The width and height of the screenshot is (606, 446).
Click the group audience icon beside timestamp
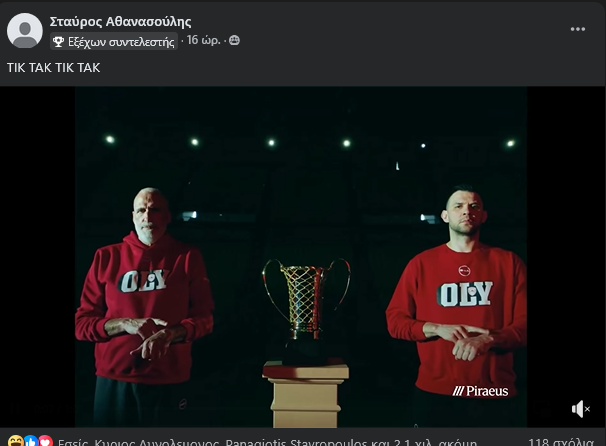click(234, 40)
